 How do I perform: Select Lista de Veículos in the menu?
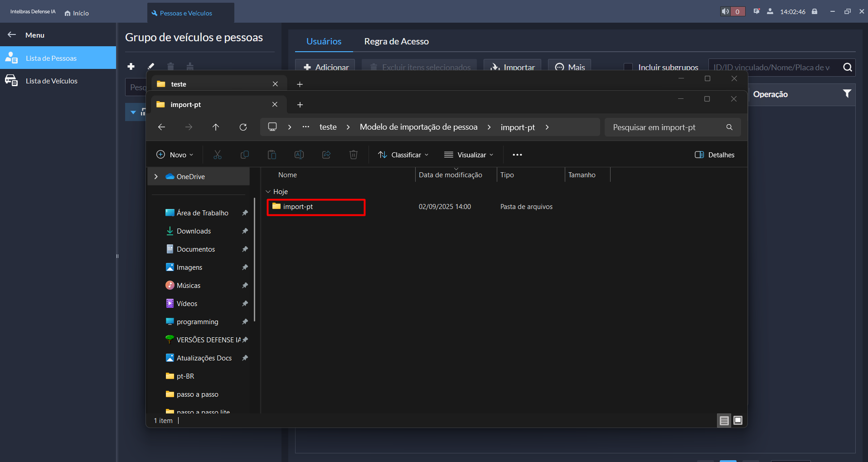52,81
